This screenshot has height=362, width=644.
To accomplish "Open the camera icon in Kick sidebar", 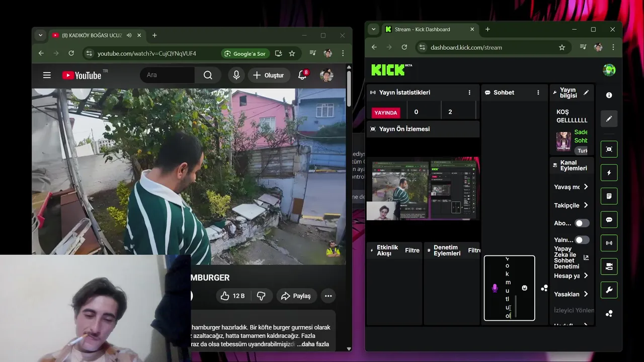I will (609, 266).
